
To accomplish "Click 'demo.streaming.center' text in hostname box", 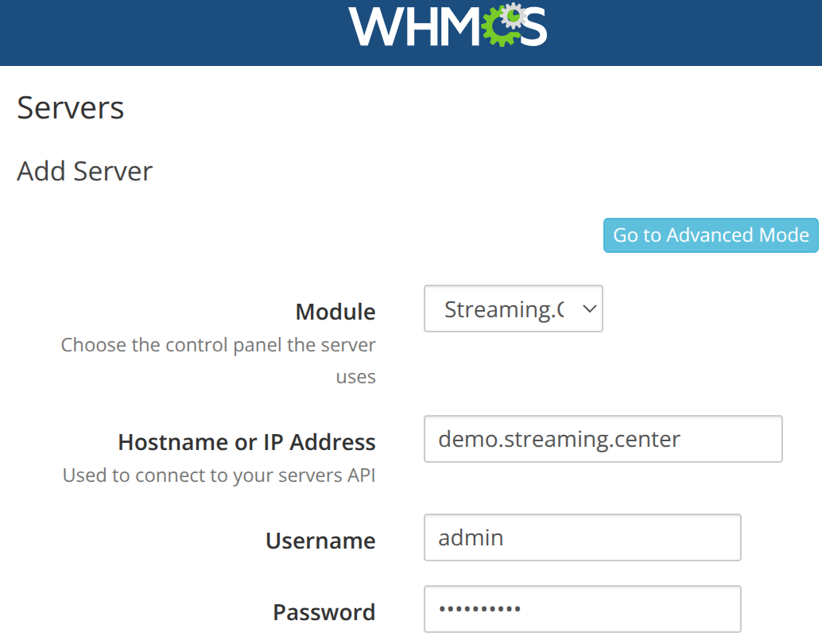I will pyautogui.click(x=559, y=439).
